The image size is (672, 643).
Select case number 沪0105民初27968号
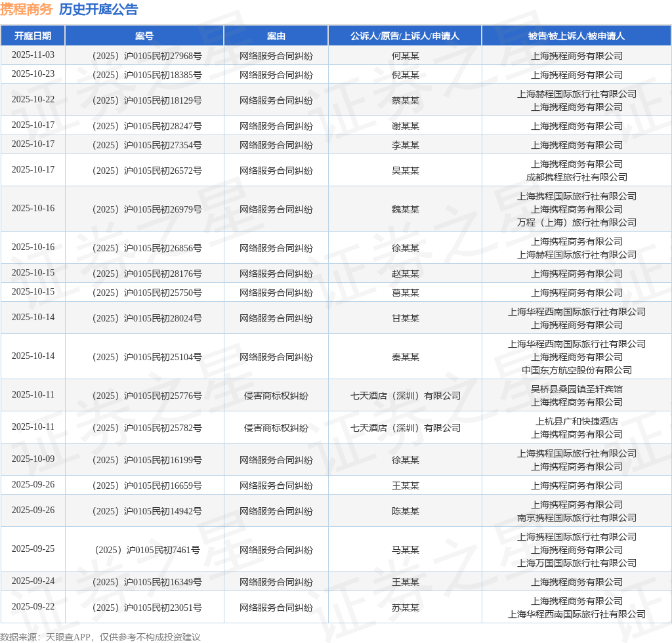click(147, 56)
